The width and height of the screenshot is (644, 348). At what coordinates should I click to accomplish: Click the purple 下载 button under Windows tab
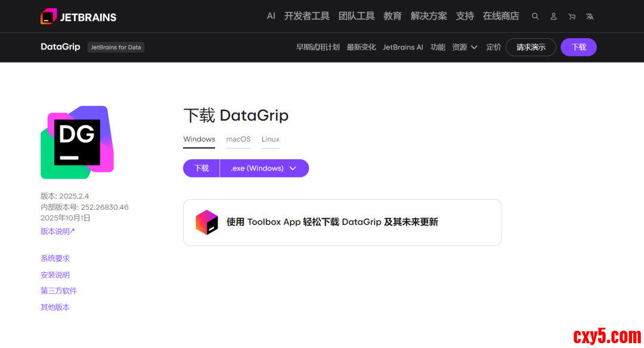click(x=202, y=169)
